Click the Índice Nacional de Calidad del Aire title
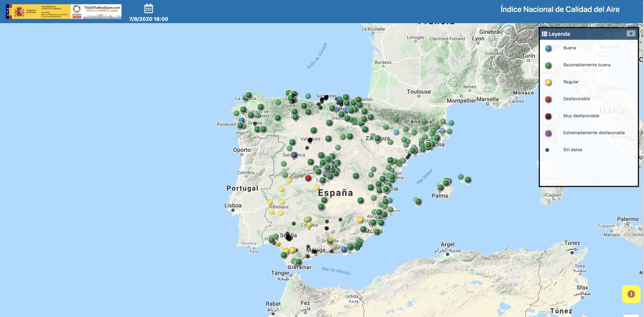644x317 pixels. 560,9
